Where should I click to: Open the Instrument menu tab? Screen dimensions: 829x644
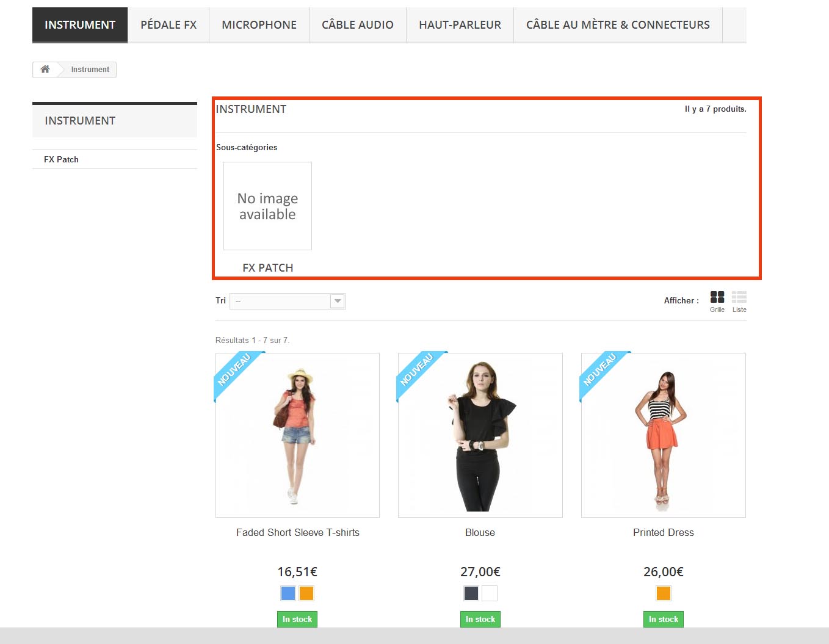tap(80, 25)
